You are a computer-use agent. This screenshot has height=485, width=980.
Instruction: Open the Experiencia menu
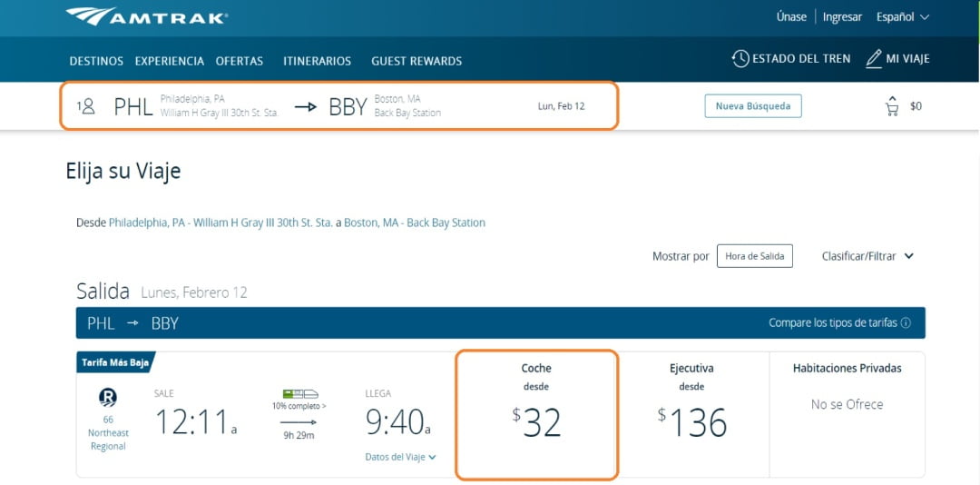tap(170, 62)
